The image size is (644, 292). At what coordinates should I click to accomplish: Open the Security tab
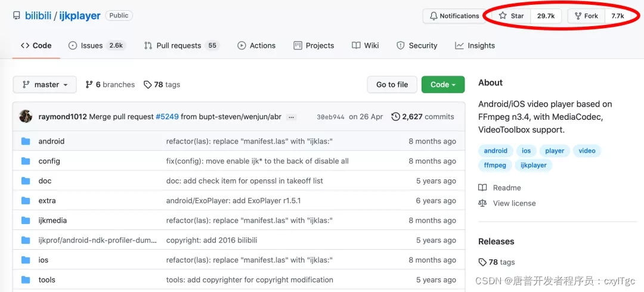tap(417, 45)
